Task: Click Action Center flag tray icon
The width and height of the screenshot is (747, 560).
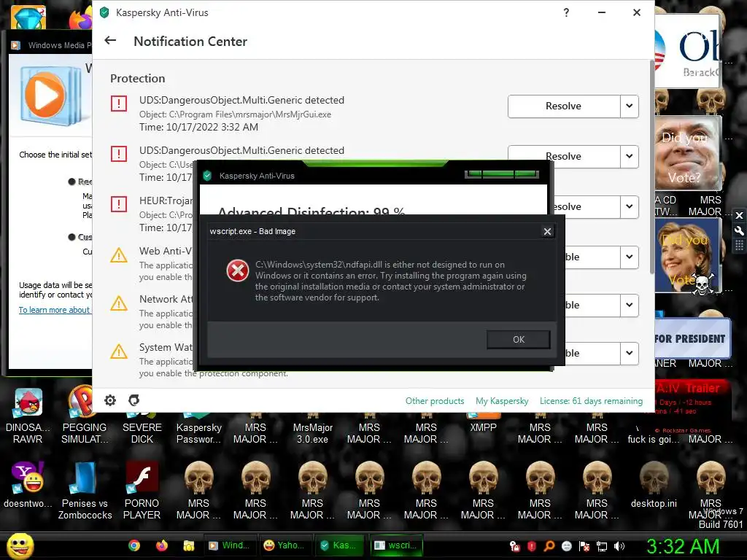Action: pos(584,546)
